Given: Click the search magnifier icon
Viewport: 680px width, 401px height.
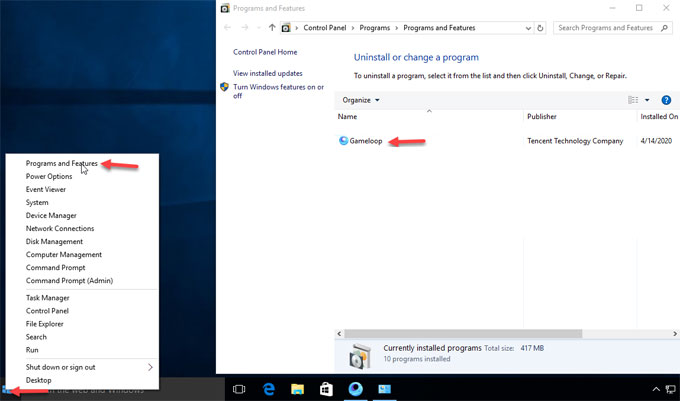Looking at the screenshot, I should [x=664, y=28].
